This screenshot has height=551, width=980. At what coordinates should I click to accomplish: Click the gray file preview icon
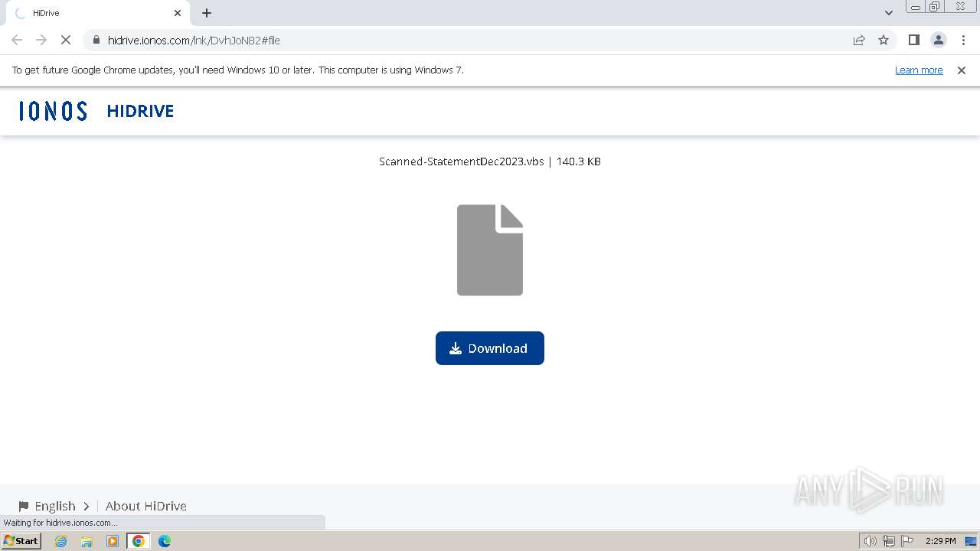click(490, 250)
